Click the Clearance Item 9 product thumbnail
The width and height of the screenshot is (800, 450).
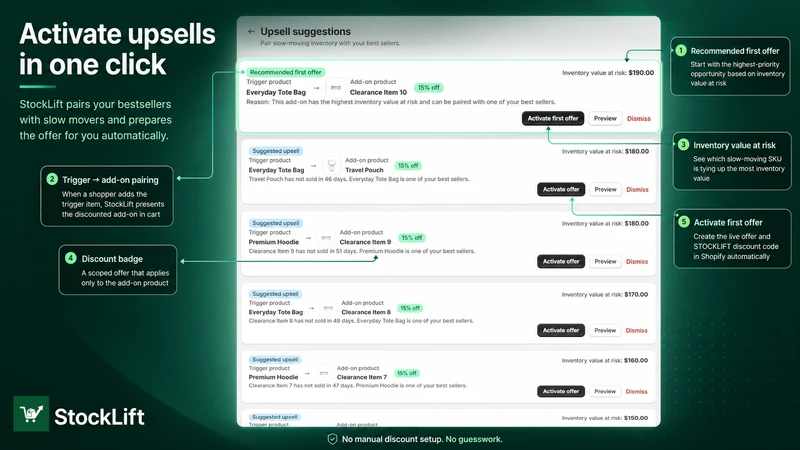coord(326,238)
